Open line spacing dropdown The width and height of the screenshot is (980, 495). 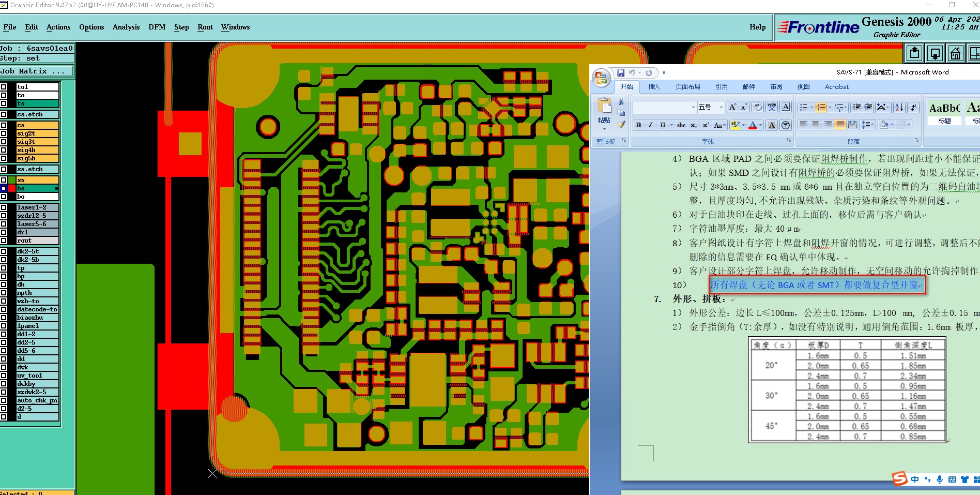point(868,125)
